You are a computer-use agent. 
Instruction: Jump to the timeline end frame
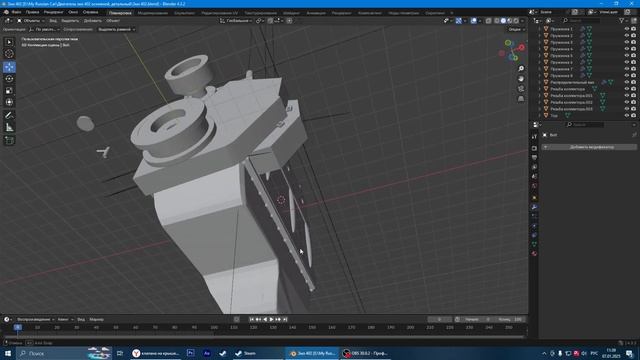(x=285, y=319)
